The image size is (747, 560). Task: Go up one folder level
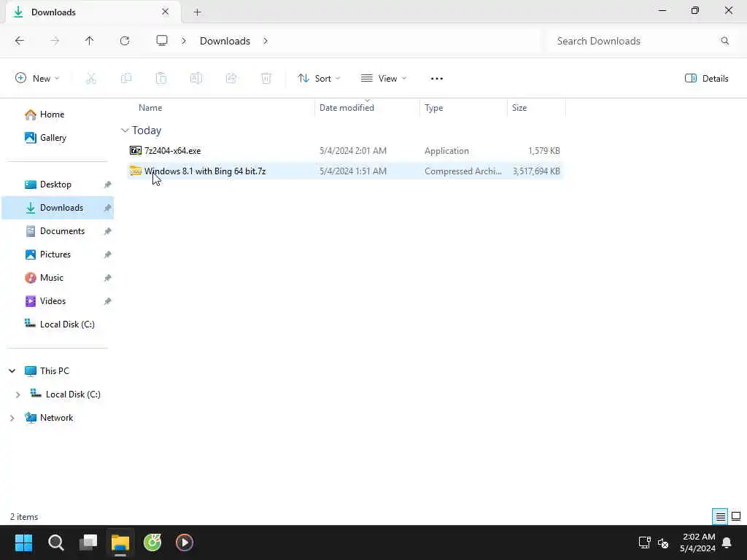point(90,41)
